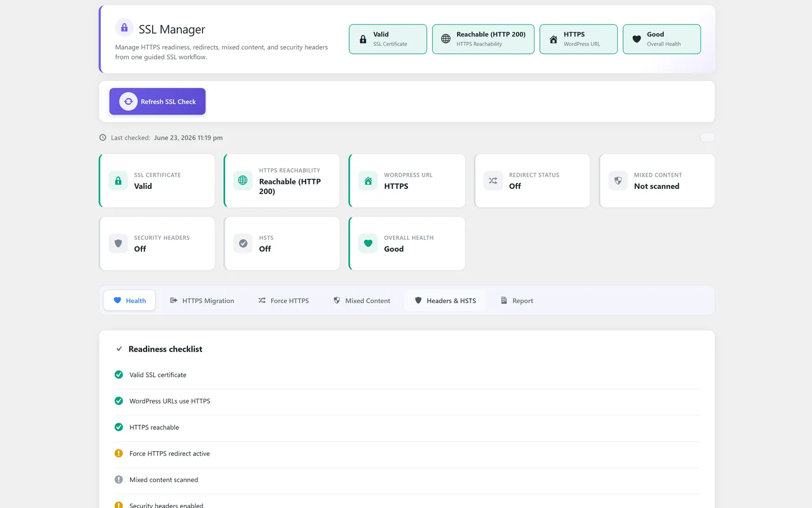
Task: Click the Force HTTPS redirect active text
Action: tap(170, 454)
